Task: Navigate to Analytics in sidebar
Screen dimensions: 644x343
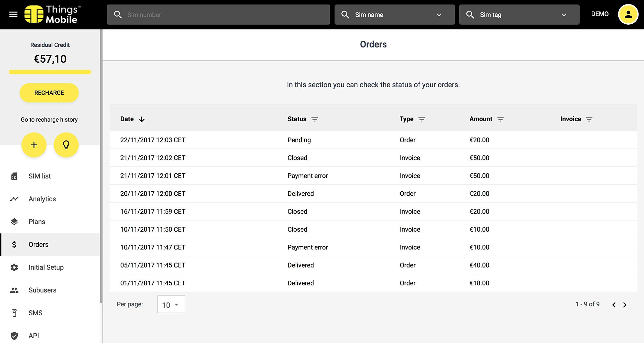Action: point(42,199)
